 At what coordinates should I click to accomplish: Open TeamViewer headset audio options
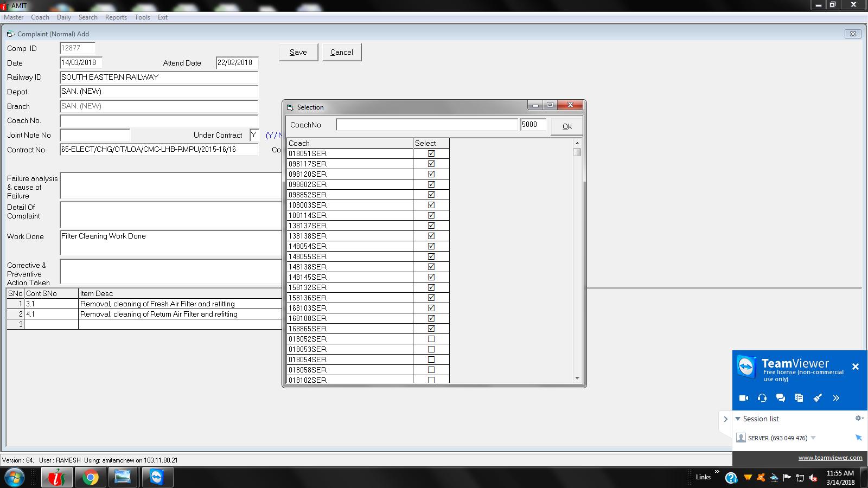click(762, 398)
